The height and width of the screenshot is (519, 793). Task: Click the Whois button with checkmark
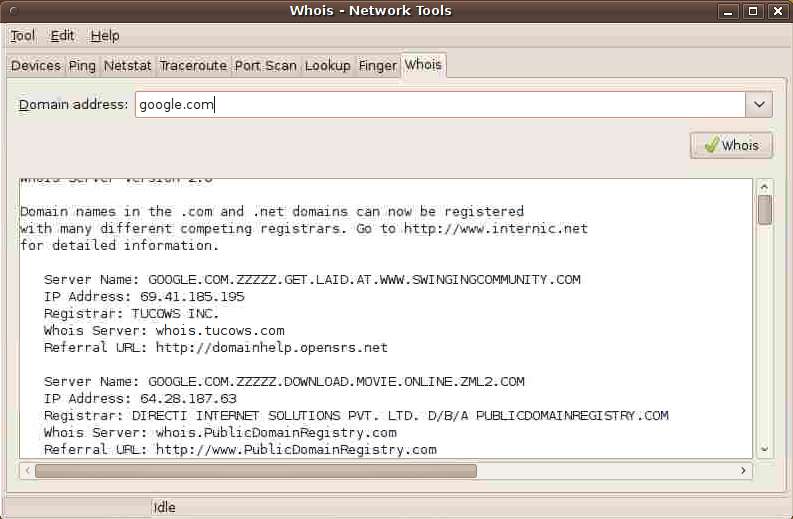coord(731,146)
